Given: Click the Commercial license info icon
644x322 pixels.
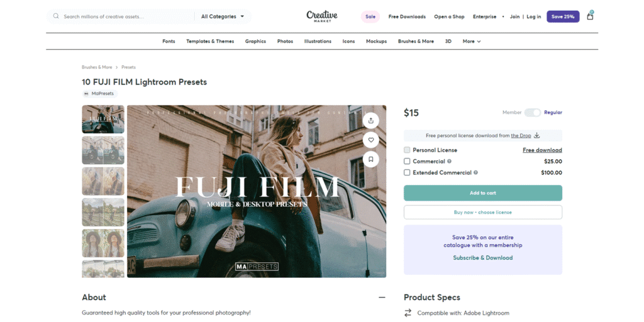Looking at the screenshot, I should 449,162.
